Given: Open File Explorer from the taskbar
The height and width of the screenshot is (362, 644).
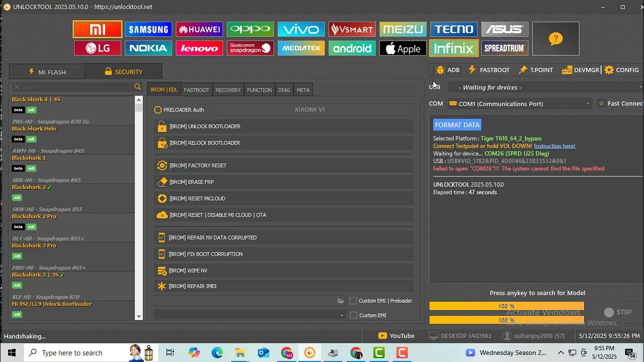Looking at the screenshot, I should click(x=240, y=352).
